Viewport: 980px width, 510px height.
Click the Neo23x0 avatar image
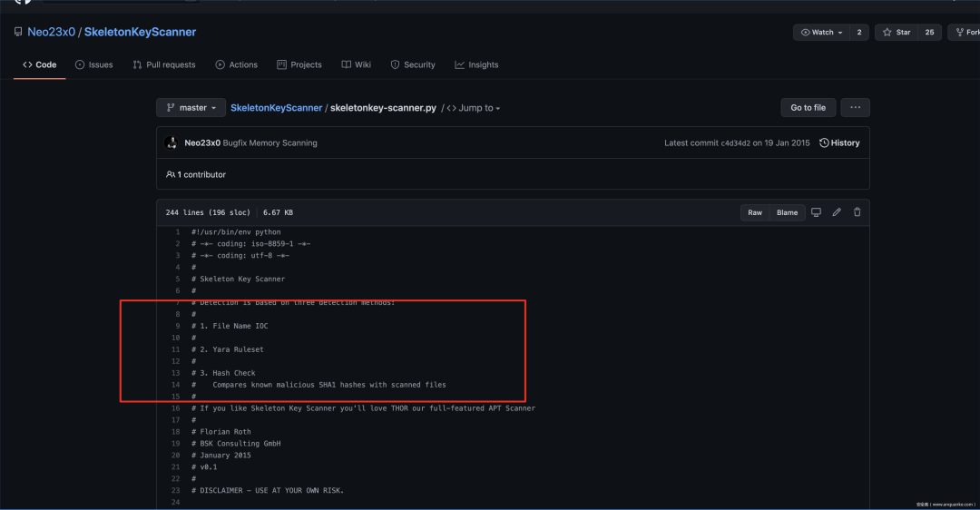pyautogui.click(x=171, y=143)
